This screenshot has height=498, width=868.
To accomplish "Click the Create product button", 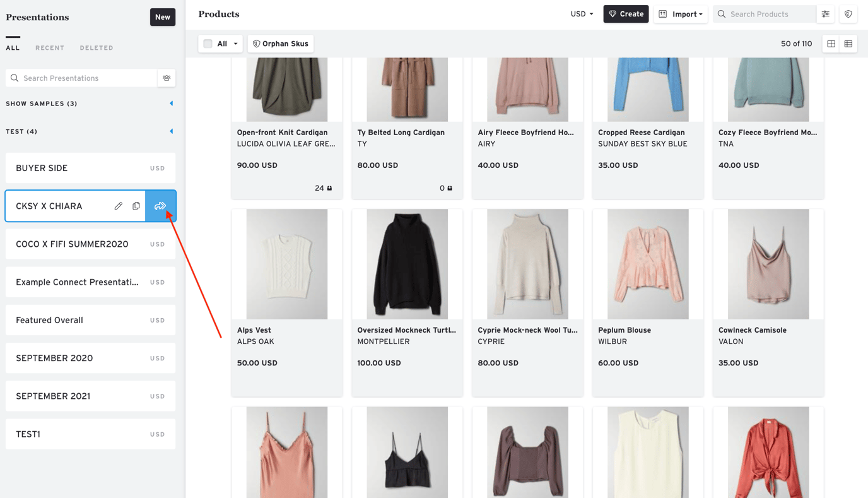I will 626,14.
